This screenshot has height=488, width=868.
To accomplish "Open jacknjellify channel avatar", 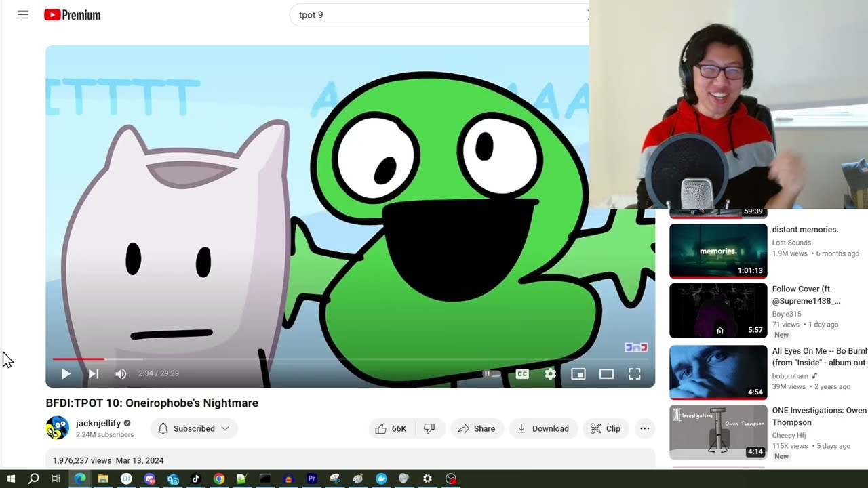I will click(57, 428).
